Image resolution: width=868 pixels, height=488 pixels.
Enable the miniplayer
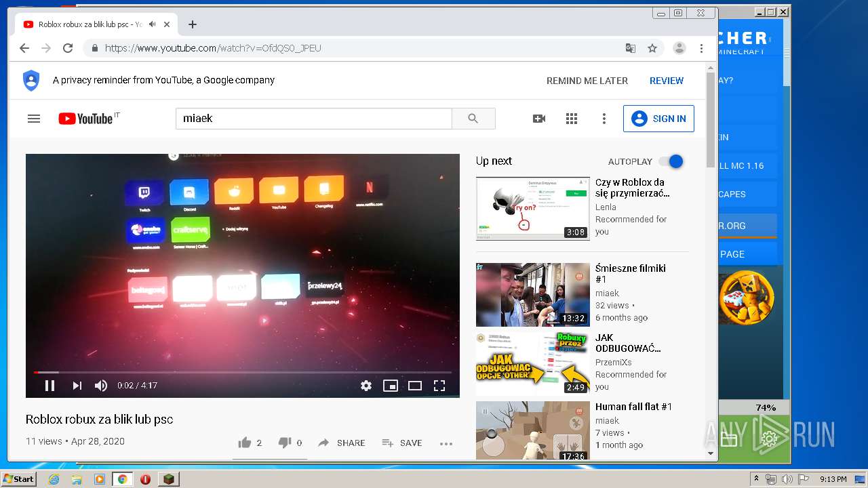[x=391, y=386]
